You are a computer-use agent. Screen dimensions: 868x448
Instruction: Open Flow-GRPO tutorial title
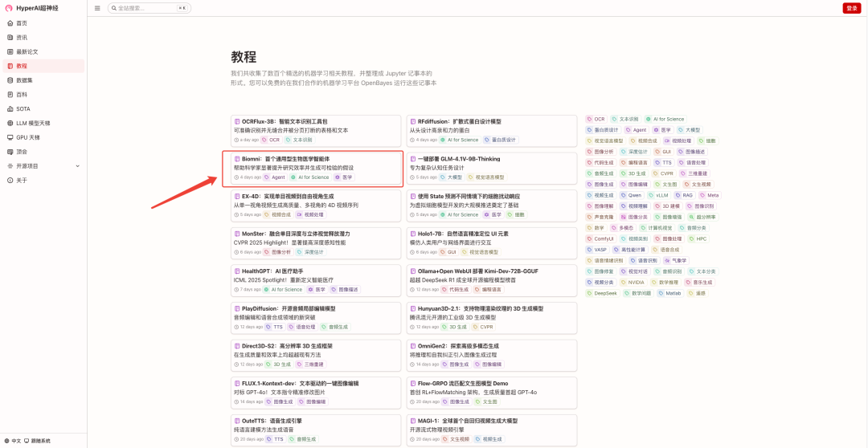point(464,383)
